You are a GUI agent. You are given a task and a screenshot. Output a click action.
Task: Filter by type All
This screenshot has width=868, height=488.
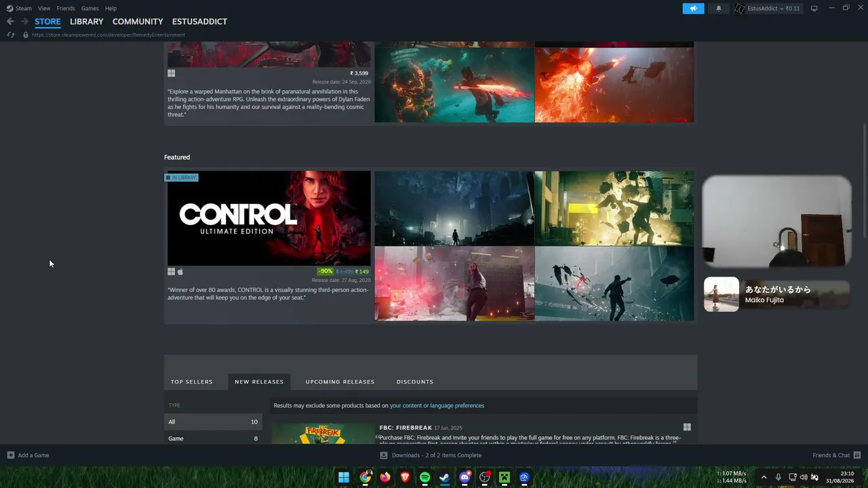tap(213, 422)
